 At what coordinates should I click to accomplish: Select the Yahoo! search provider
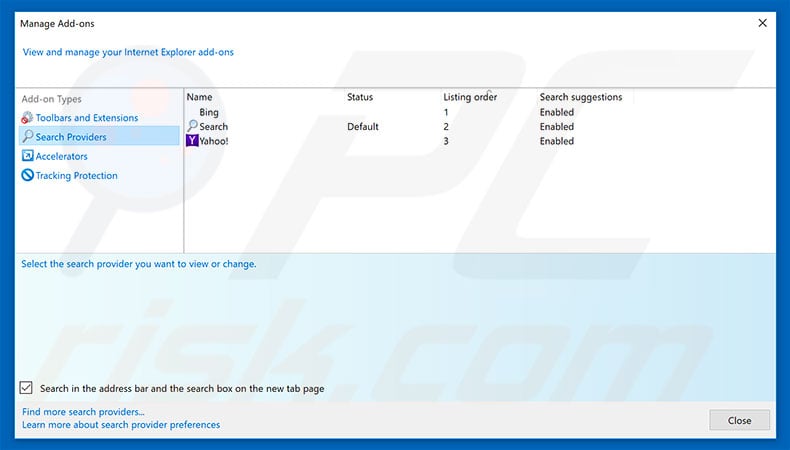(x=214, y=141)
